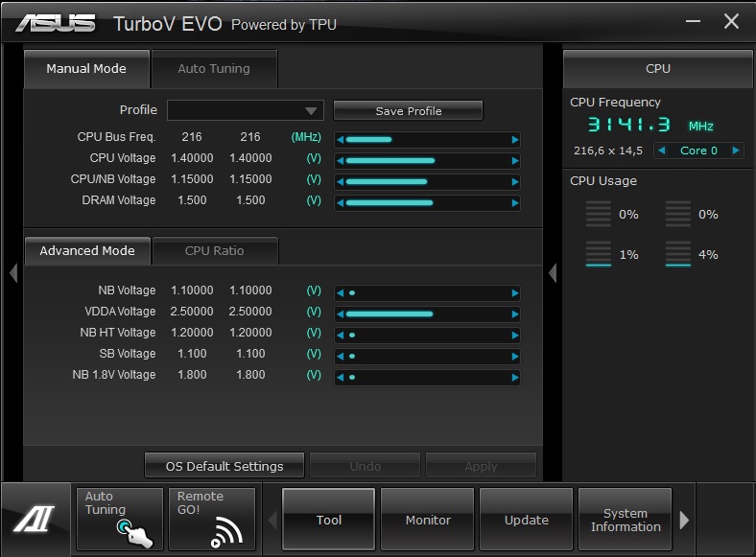756x557 pixels.
Task: Open the Monitor section
Action: tap(428, 520)
